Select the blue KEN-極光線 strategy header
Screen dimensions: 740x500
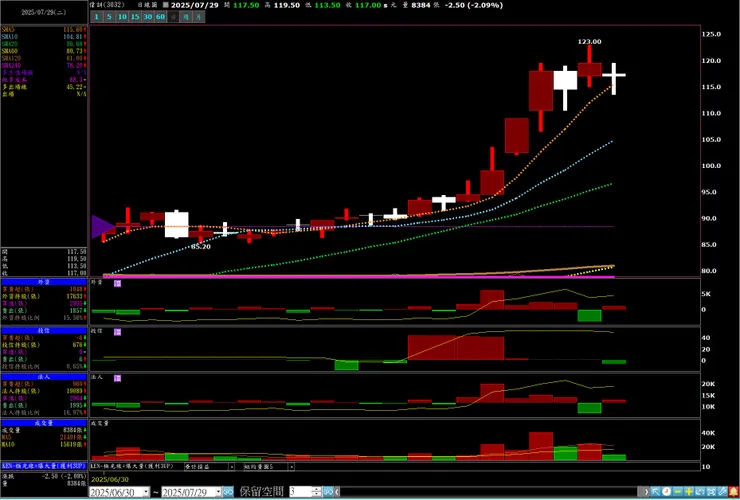(x=44, y=466)
